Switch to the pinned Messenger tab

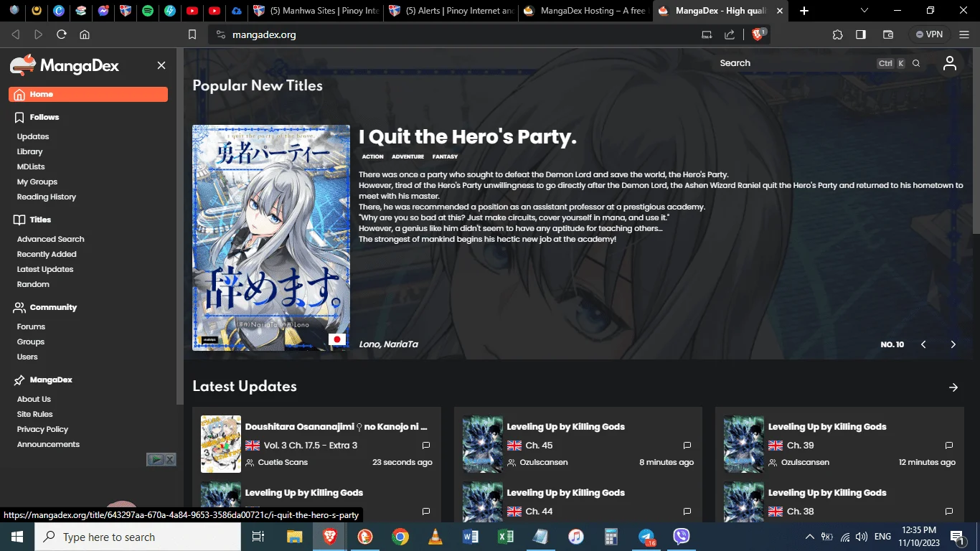coord(103,11)
